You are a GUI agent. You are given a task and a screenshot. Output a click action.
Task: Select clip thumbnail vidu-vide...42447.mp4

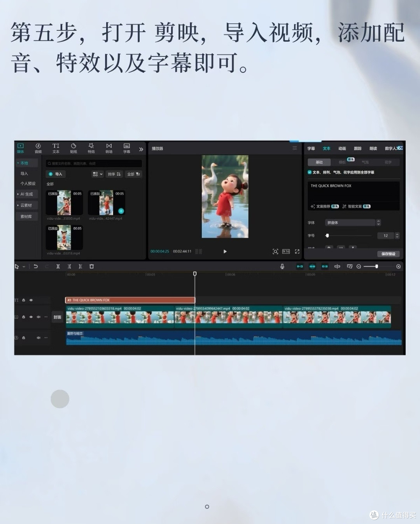tap(106, 202)
